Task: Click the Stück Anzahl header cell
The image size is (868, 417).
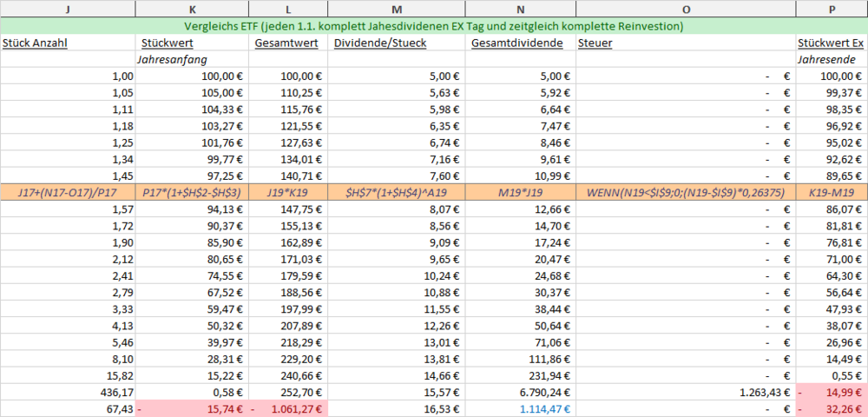Action: [68, 43]
